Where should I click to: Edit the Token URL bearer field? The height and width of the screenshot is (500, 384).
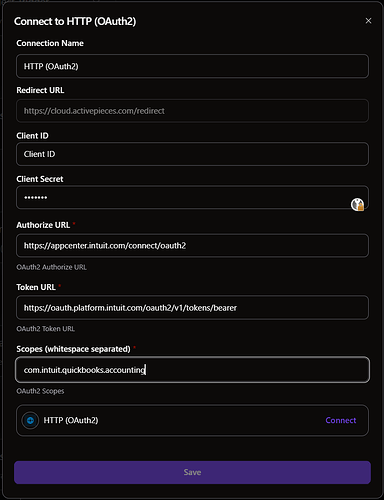coord(192,308)
